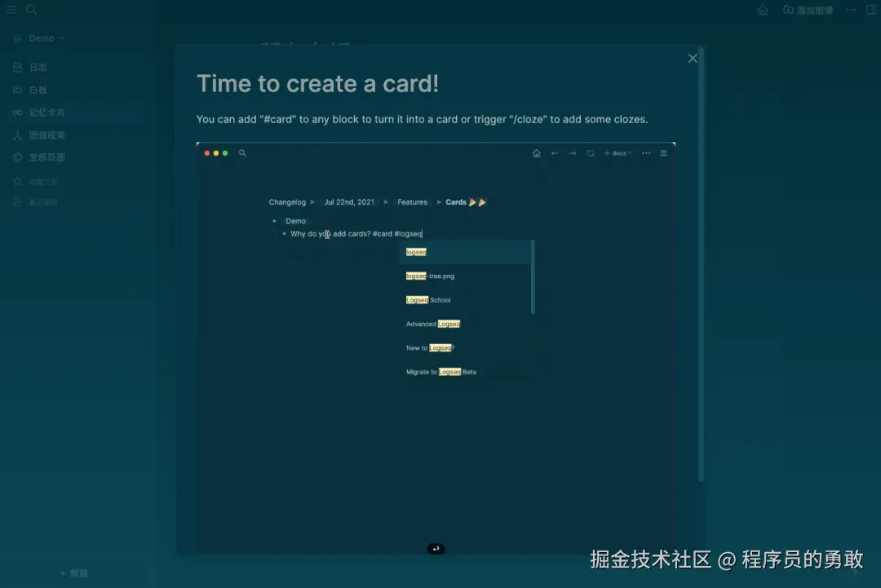Screen dimensions: 881x588
Task: Toggle the right sidebar panel
Action: coord(871,10)
